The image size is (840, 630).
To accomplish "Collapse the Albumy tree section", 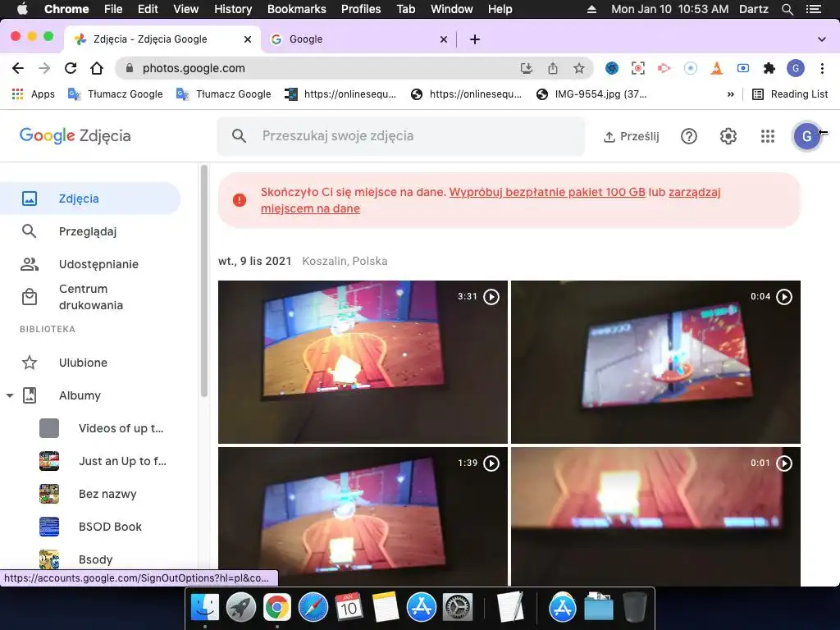I will point(10,395).
